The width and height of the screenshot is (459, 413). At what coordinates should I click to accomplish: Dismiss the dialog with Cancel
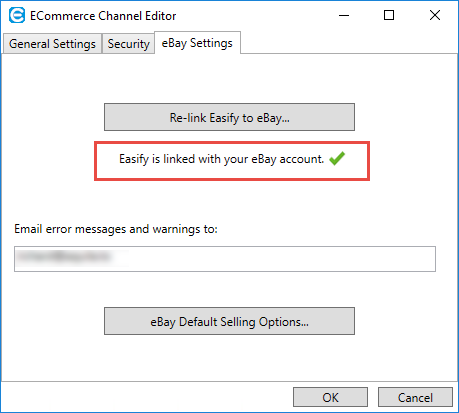pyautogui.click(x=415, y=397)
